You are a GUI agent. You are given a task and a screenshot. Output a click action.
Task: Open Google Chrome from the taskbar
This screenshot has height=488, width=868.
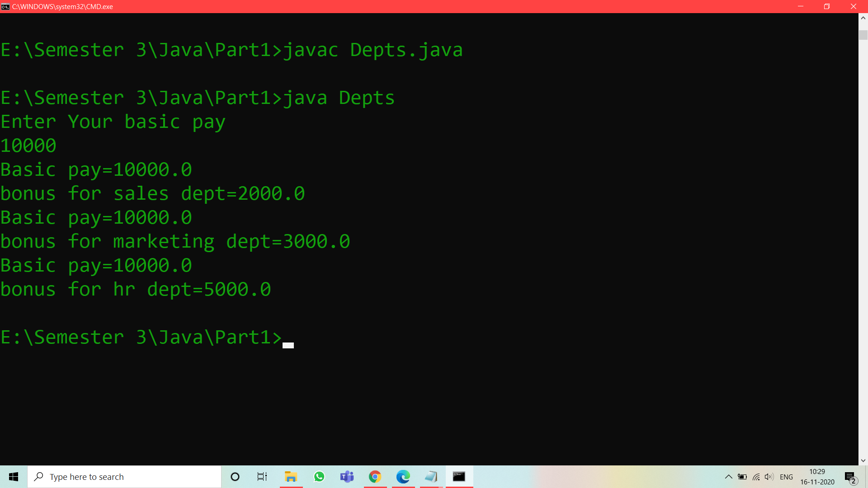click(x=375, y=476)
